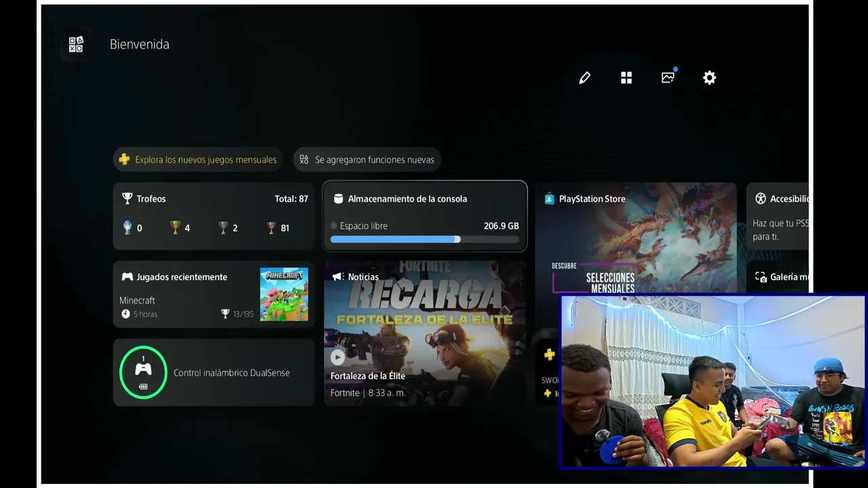This screenshot has height=488, width=868.
Task: Click the Espacio libre label
Action: 363,226
